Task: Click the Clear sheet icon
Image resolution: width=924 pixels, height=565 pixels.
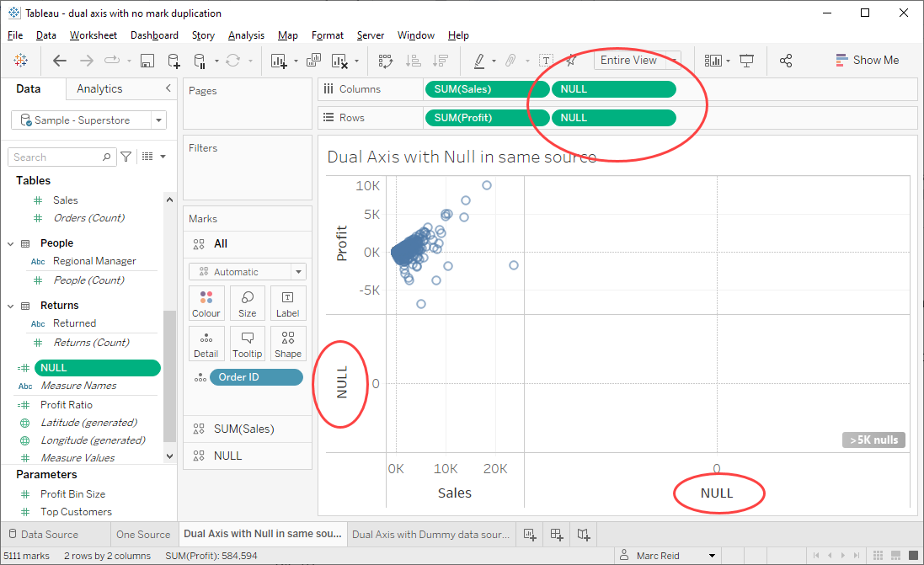Action: point(339,61)
